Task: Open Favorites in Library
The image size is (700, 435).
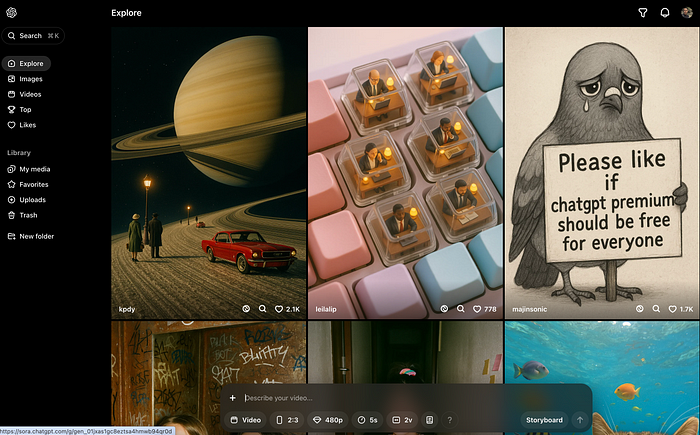Action: point(28,184)
